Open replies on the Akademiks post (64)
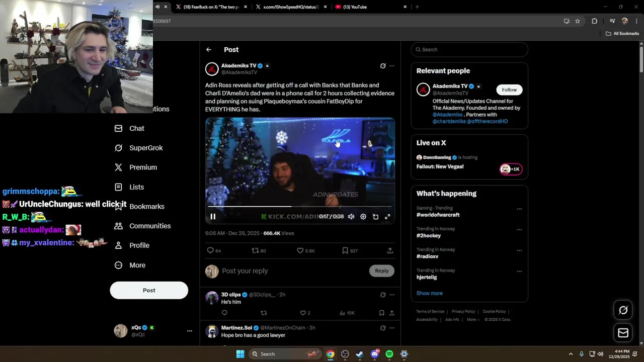The height and width of the screenshot is (362, 644). tap(214, 250)
